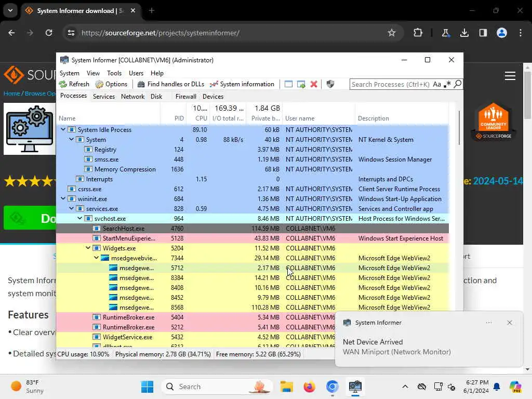Collapse the msedgewebview 7344 node
Image resolution: width=532 pixels, height=399 pixels.
coord(96,258)
